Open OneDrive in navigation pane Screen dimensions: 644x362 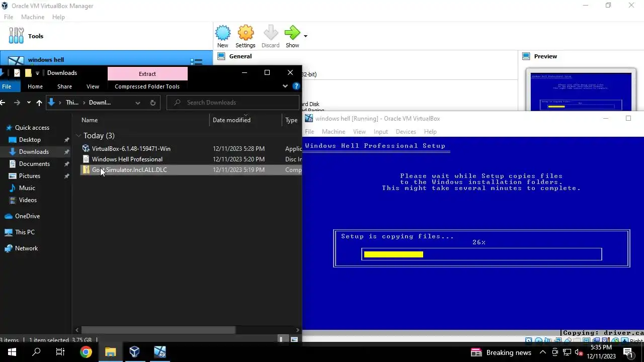click(27, 216)
